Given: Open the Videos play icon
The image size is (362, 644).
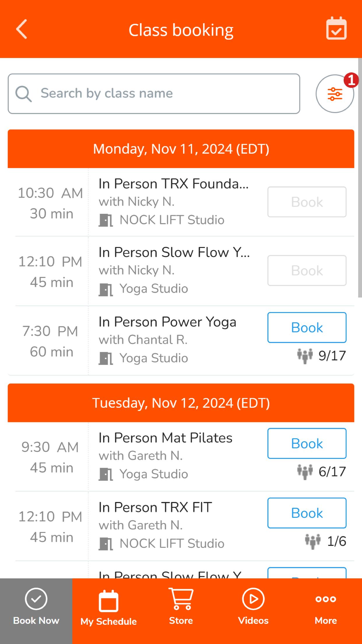Looking at the screenshot, I should point(253,599).
